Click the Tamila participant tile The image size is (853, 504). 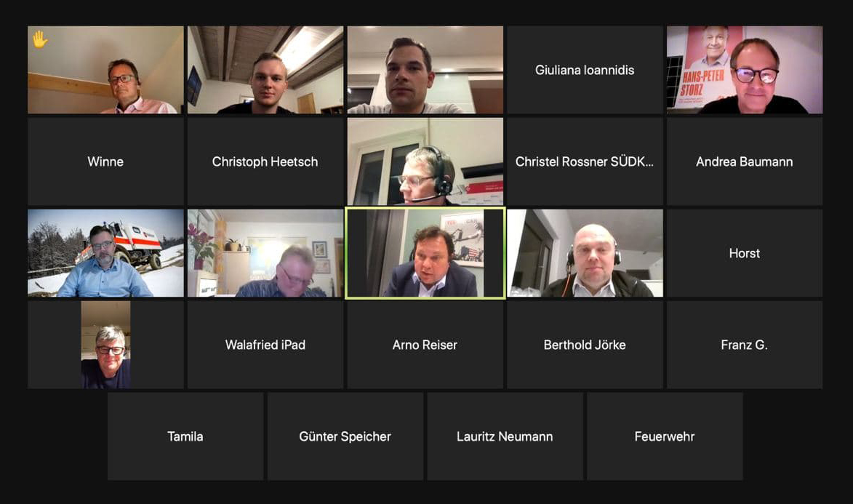(185, 436)
